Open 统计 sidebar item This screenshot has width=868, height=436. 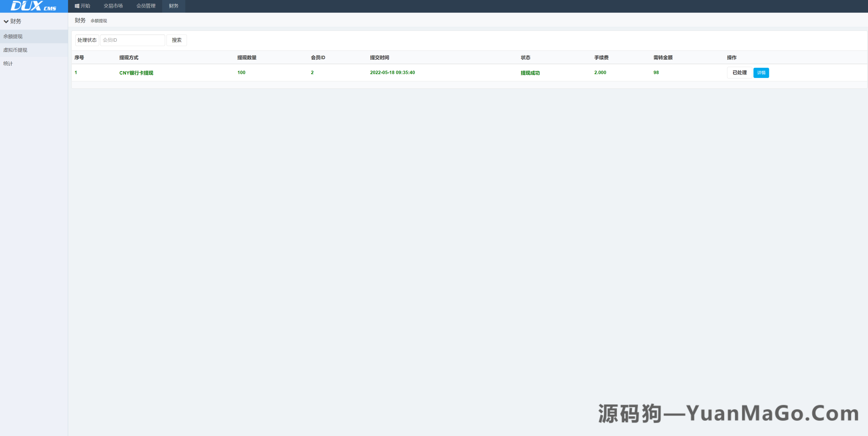point(8,63)
